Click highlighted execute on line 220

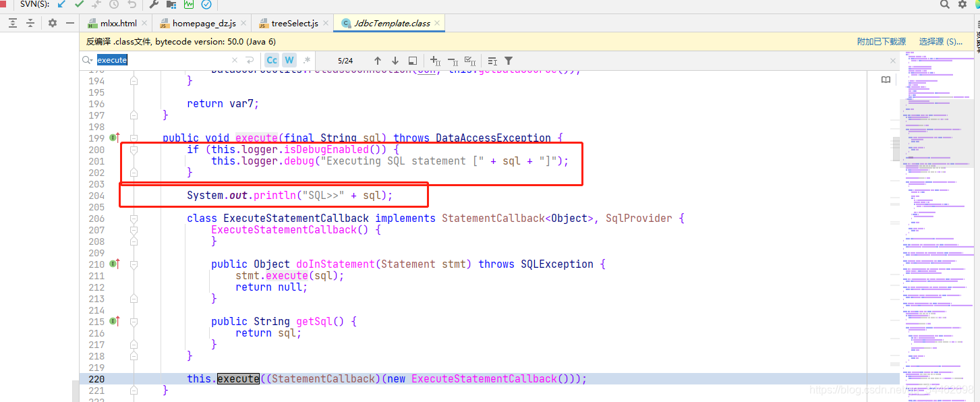pyautogui.click(x=238, y=379)
